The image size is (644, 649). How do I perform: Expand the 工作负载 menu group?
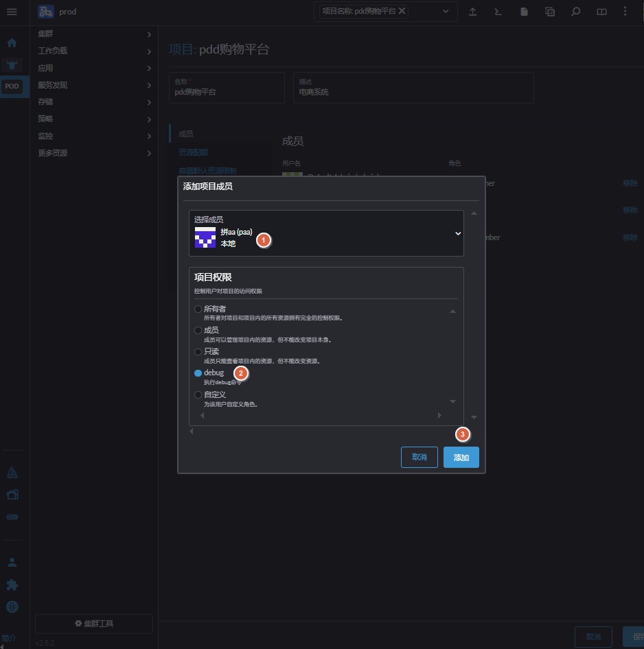pos(95,51)
